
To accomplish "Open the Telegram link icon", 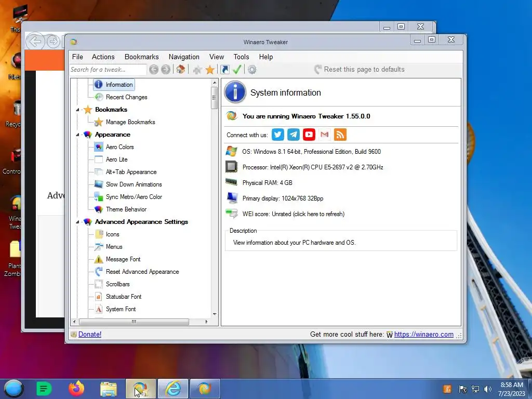I will tap(294, 135).
